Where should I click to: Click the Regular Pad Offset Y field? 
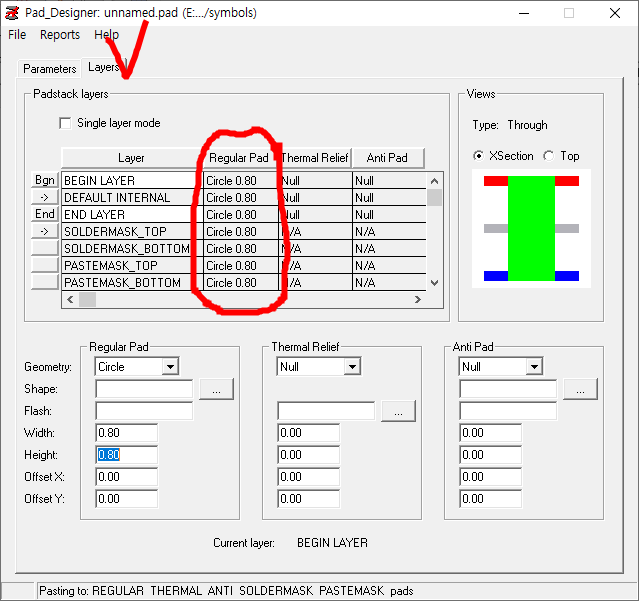coord(127,499)
